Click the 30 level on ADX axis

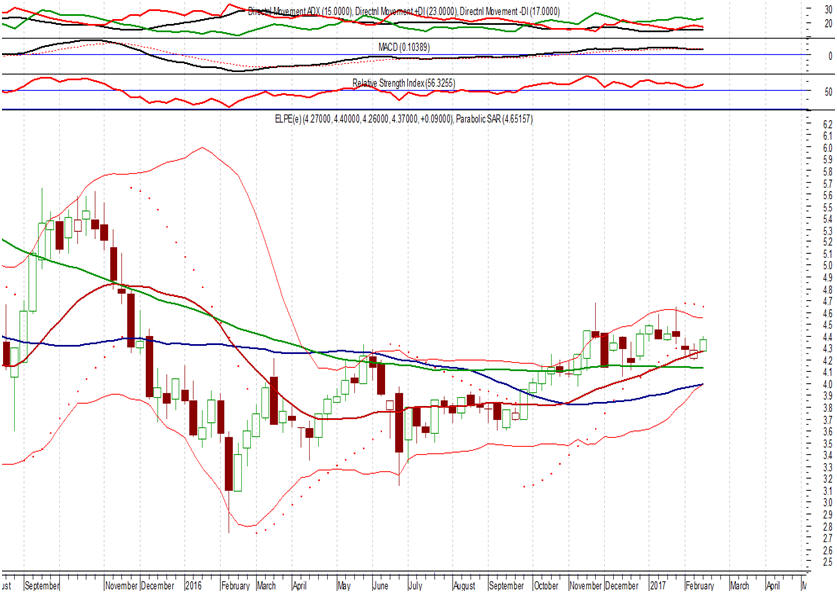pos(828,10)
